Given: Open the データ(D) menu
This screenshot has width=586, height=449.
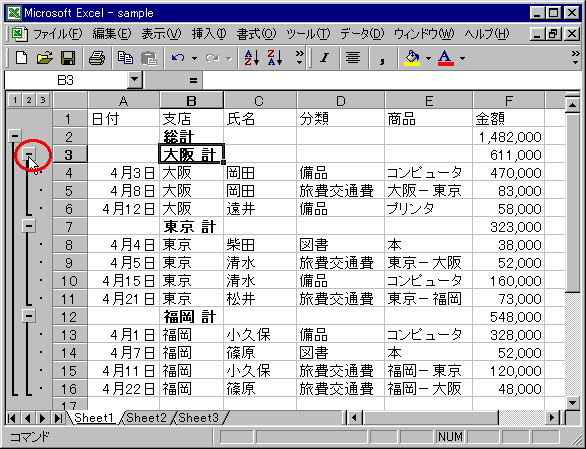Looking at the screenshot, I should (362, 34).
